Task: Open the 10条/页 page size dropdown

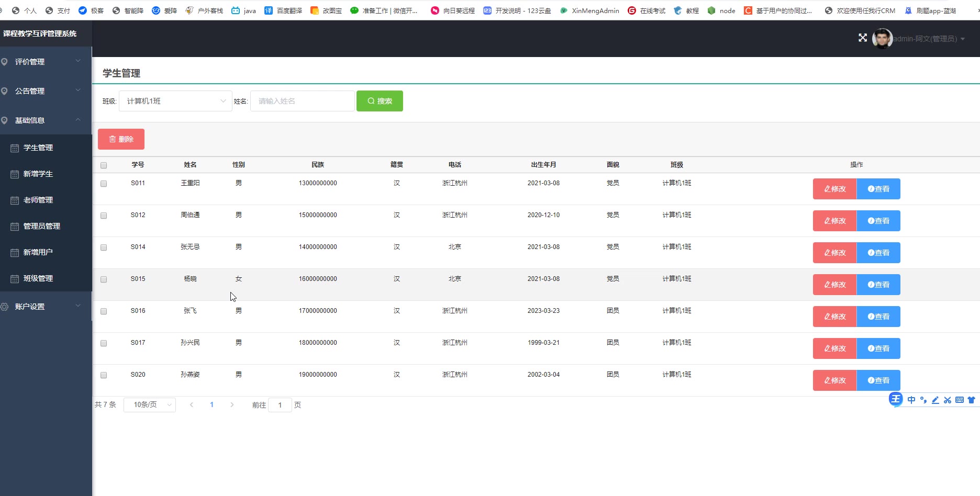Action: tap(150, 405)
